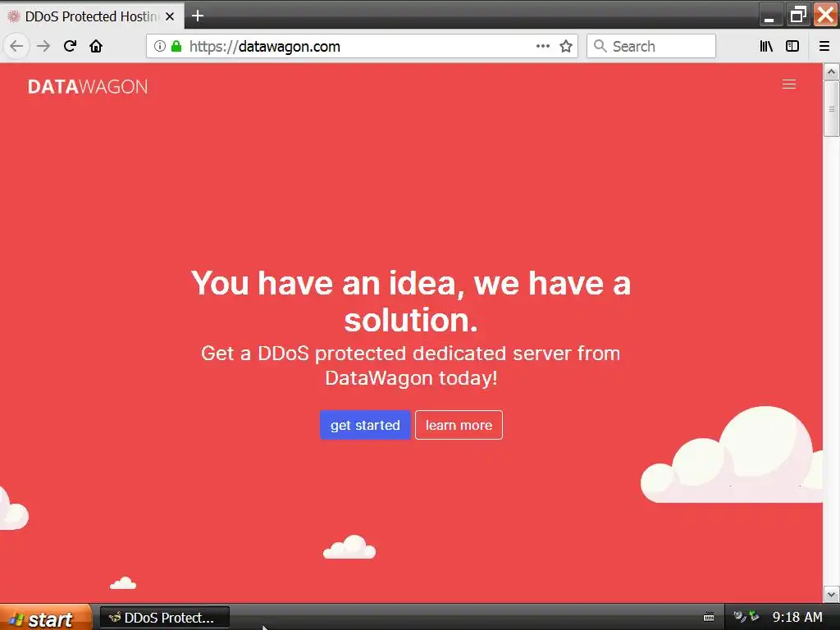Open a new tab with the plus button
This screenshot has height=630, width=840.
coord(198,16)
